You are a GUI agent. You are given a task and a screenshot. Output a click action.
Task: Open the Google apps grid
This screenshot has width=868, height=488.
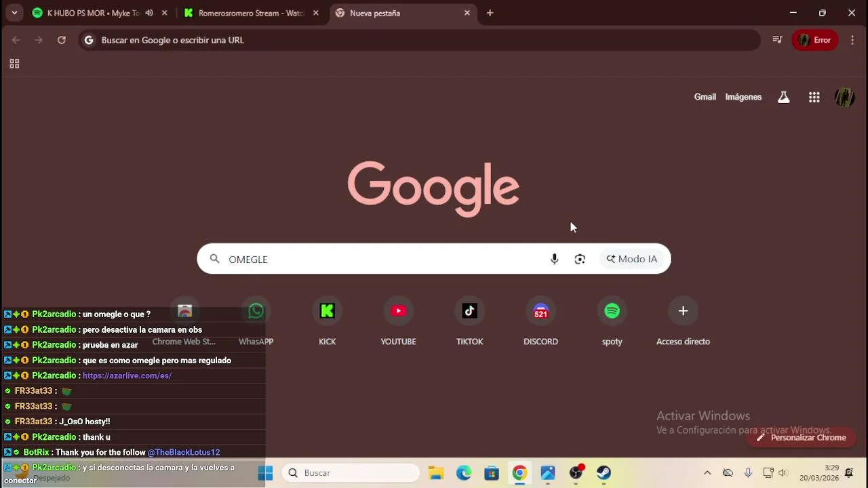[x=814, y=97]
